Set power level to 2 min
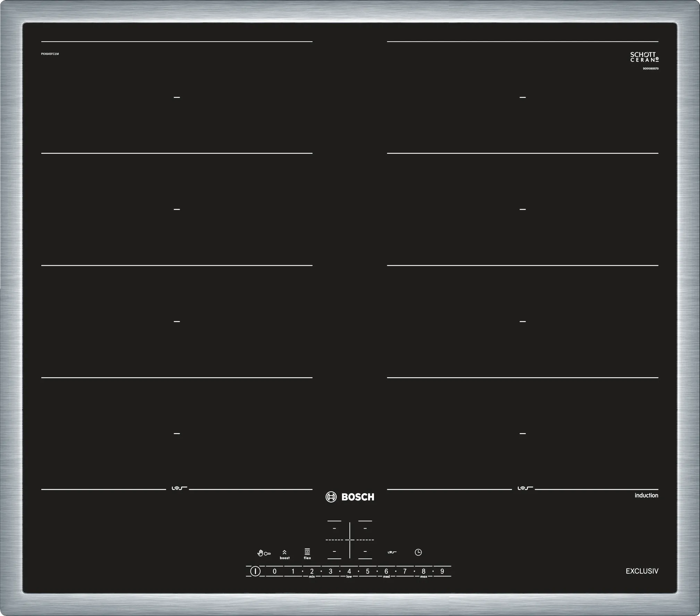 312,572
